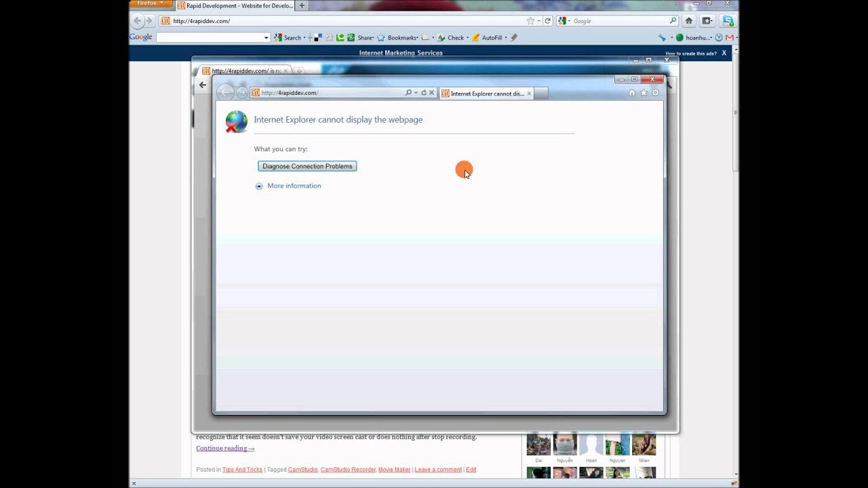The width and height of the screenshot is (868, 488).
Task: Open Dai profile thumbnail
Action: click(538, 445)
